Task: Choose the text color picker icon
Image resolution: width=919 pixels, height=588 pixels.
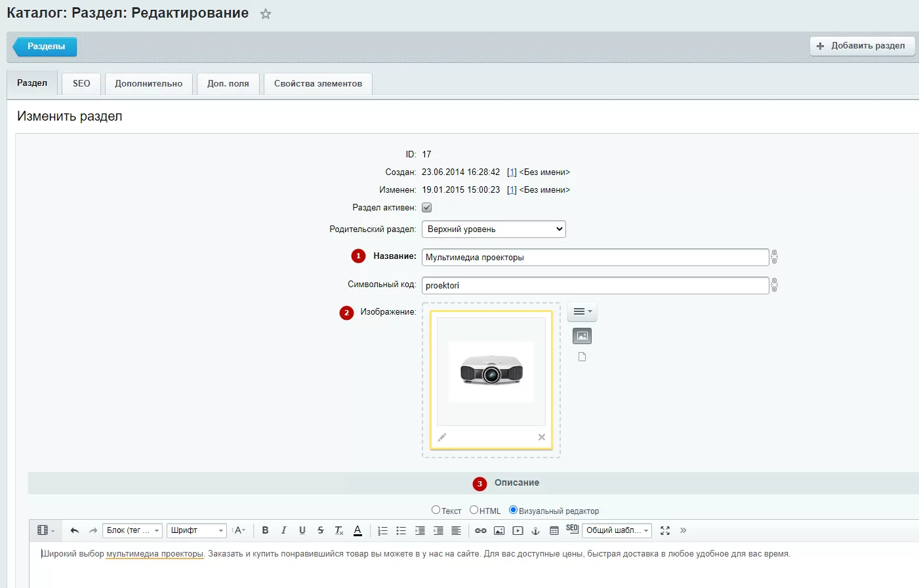Action: click(357, 530)
